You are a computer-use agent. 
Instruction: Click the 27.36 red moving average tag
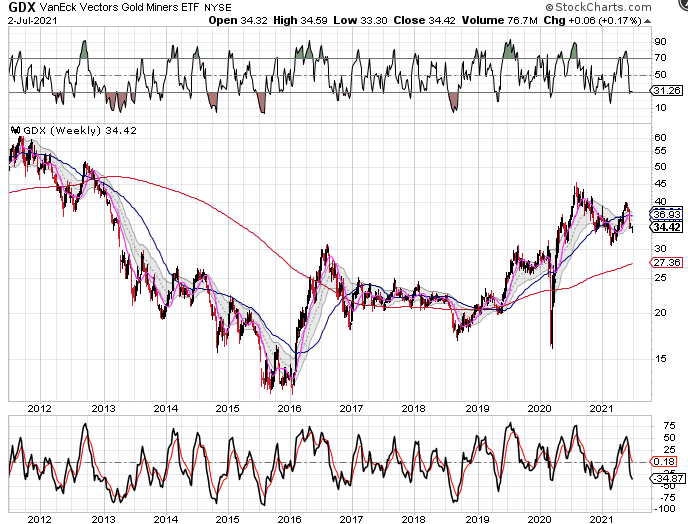click(x=664, y=262)
